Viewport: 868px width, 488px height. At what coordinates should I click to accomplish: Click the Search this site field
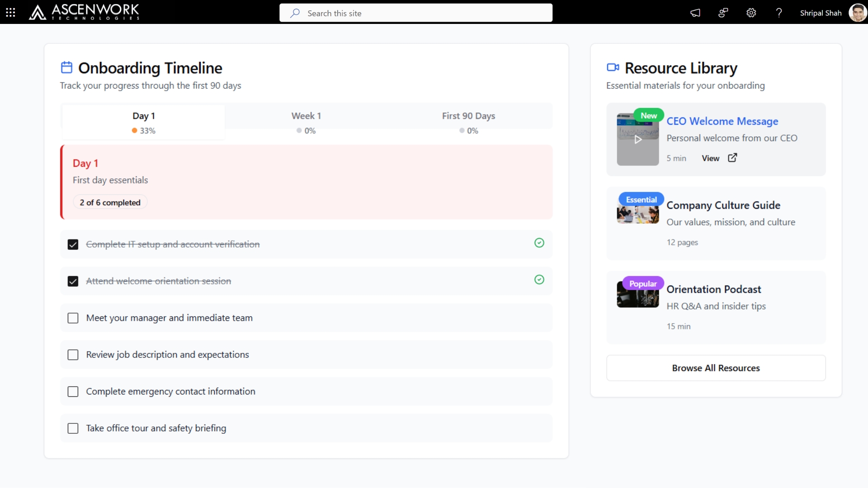(x=416, y=13)
